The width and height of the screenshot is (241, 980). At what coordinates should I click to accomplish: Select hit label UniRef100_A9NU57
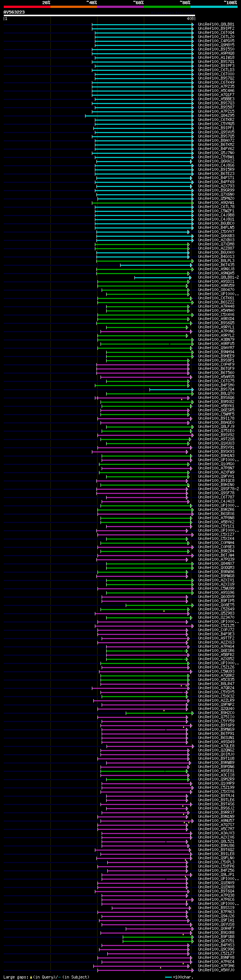click(216, 821)
